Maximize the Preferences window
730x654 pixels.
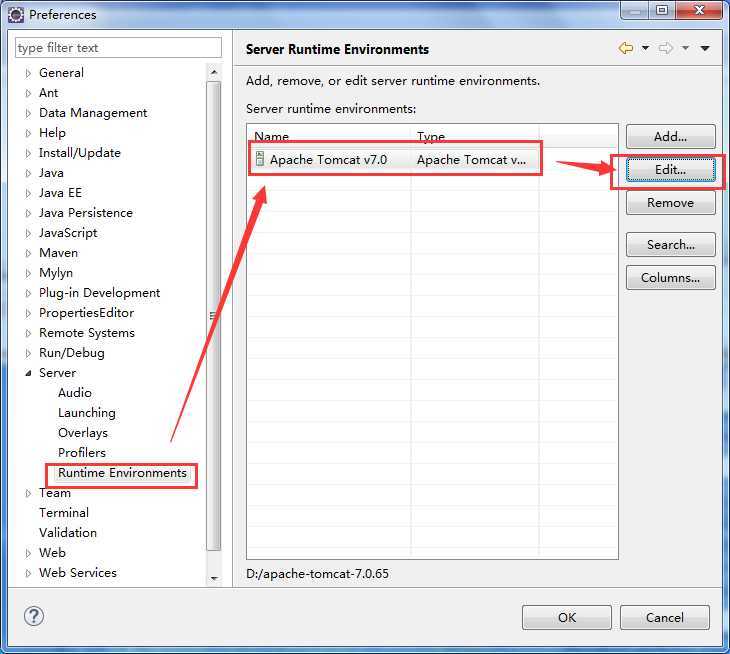pos(662,10)
